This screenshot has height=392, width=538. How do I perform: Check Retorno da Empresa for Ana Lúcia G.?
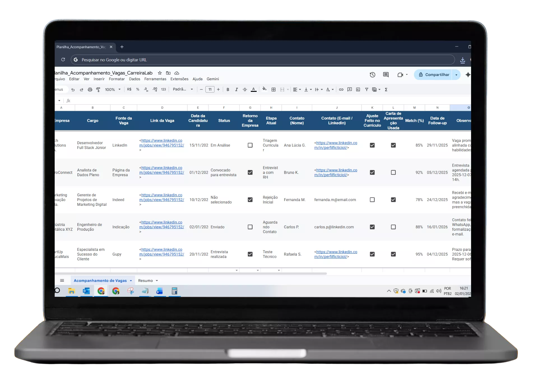[250, 145]
